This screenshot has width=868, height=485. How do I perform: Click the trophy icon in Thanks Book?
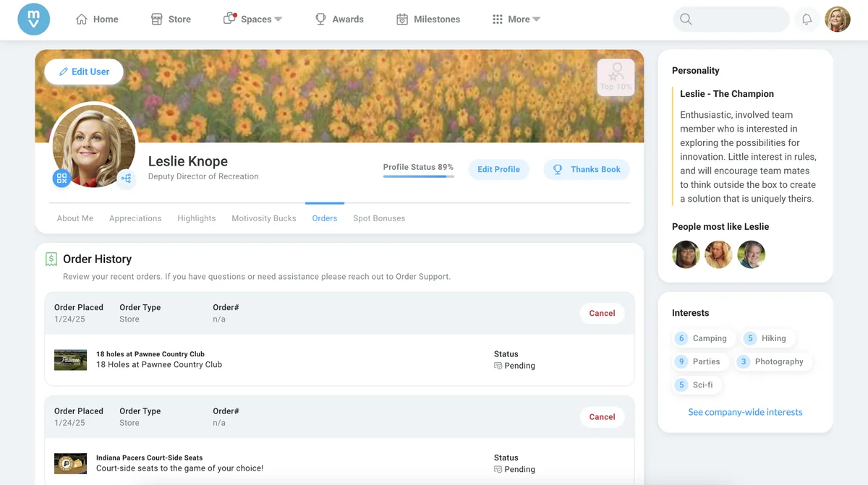pyautogui.click(x=558, y=169)
